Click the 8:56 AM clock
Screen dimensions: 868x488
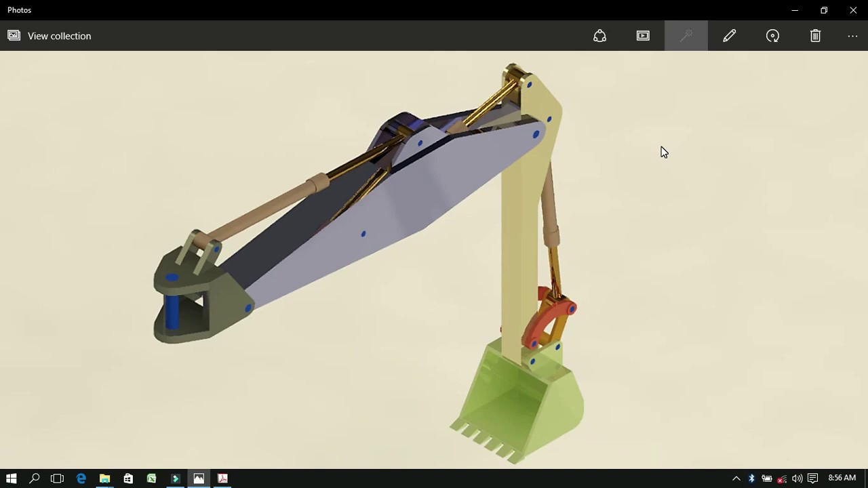(842, 478)
